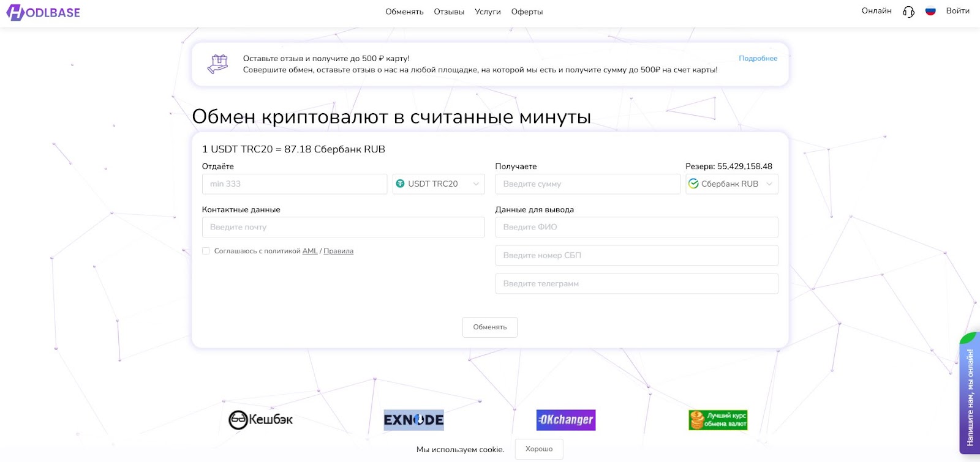This screenshot has width=980, height=462.
Task: Click the 'Мы используем cookie.' notice text
Action: [x=461, y=450]
